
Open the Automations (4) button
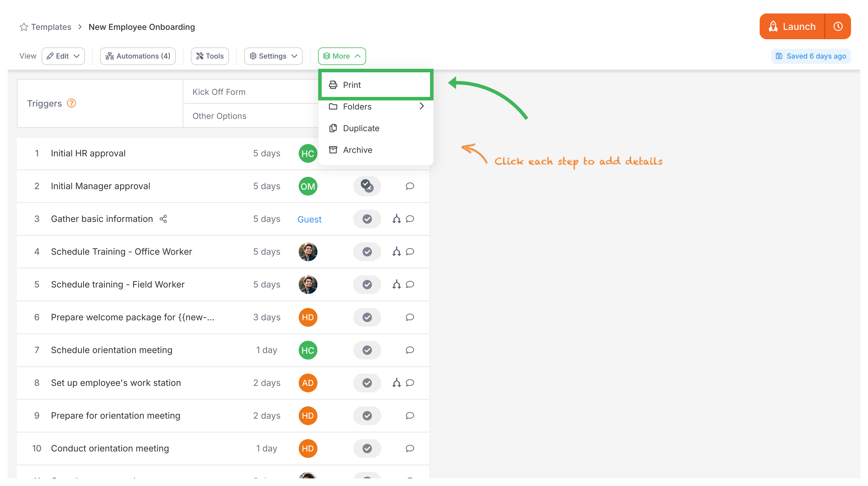click(138, 56)
